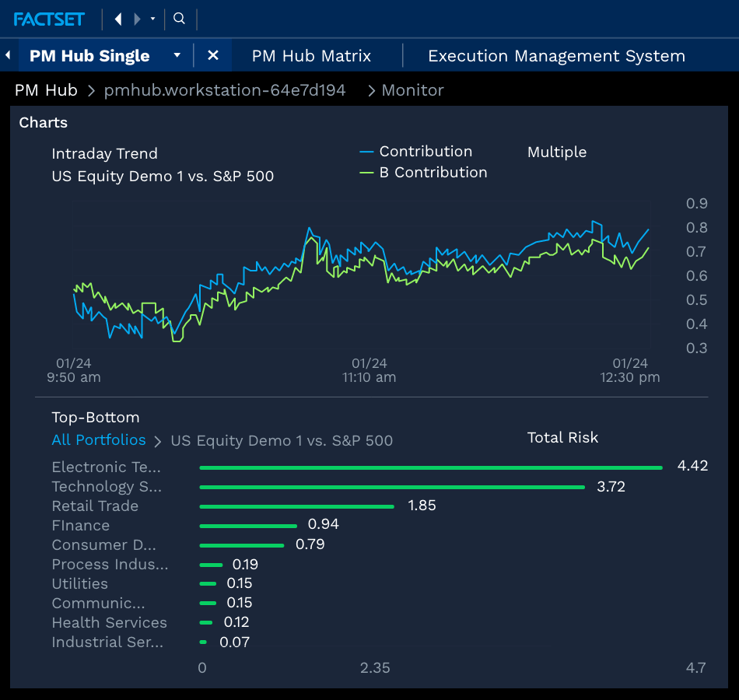The image size is (739, 700).
Task: Open search via the magnifying glass icon
Action: coord(179,19)
